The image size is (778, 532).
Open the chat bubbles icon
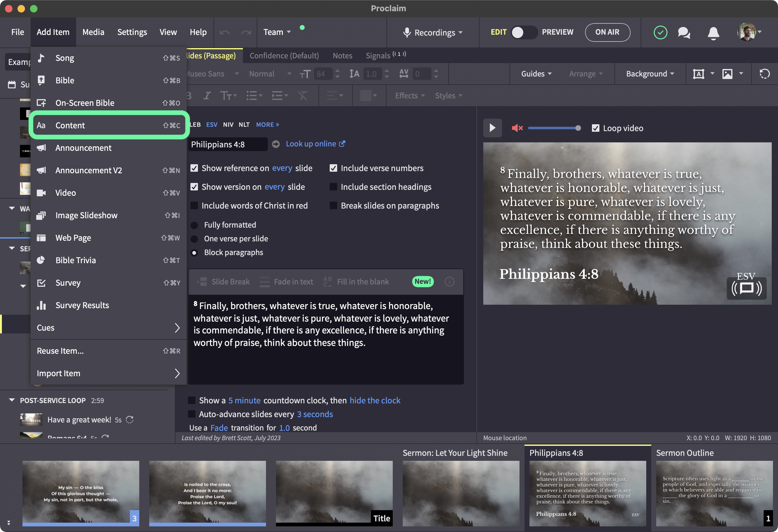click(x=684, y=32)
